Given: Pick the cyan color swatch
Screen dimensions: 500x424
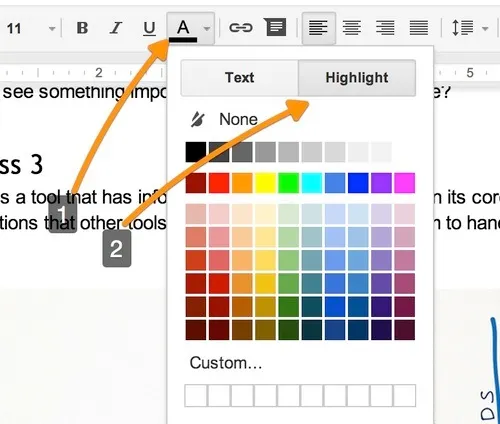Looking at the screenshot, I should click(x=312, y=183).
